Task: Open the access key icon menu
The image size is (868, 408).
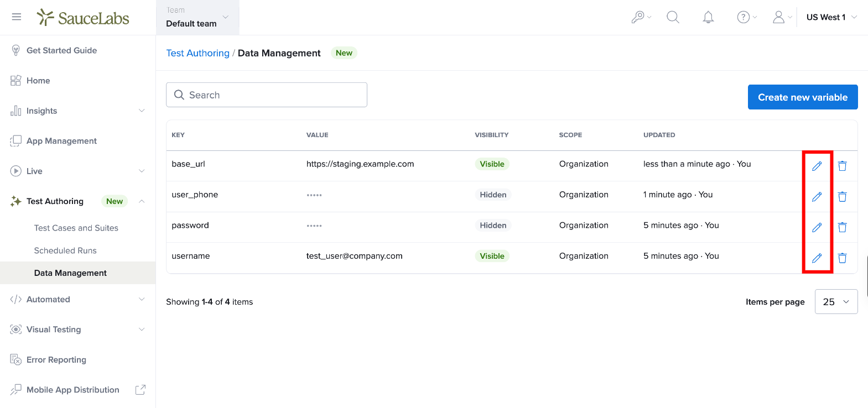Action: (641, 17)
